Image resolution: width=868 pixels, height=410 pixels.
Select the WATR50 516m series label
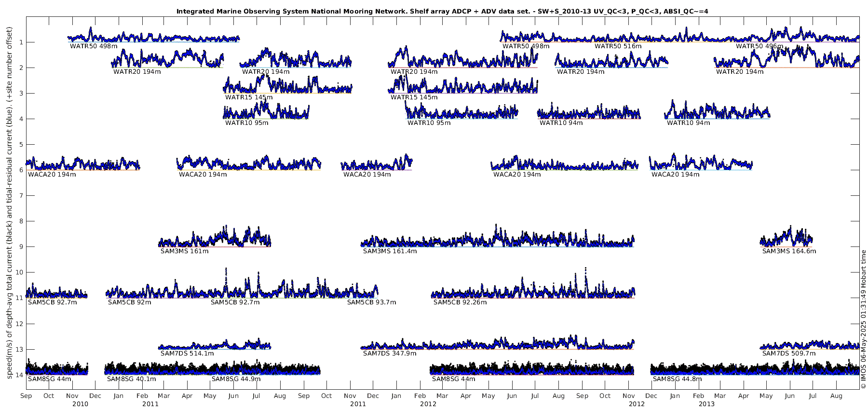pos(618,46)
